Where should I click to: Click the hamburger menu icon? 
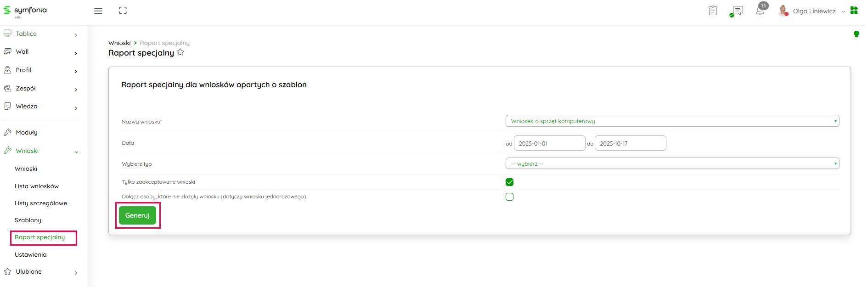pyautogui.click(x=98, y=11)
